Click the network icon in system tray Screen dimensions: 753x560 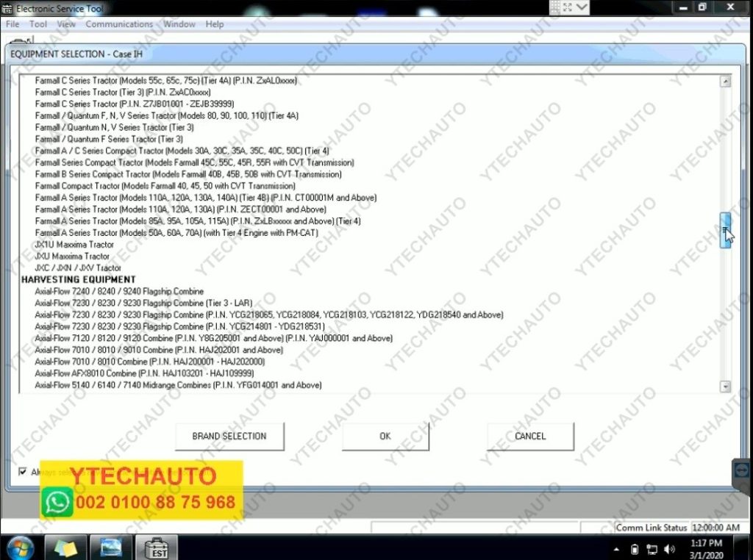click(652, 550)
